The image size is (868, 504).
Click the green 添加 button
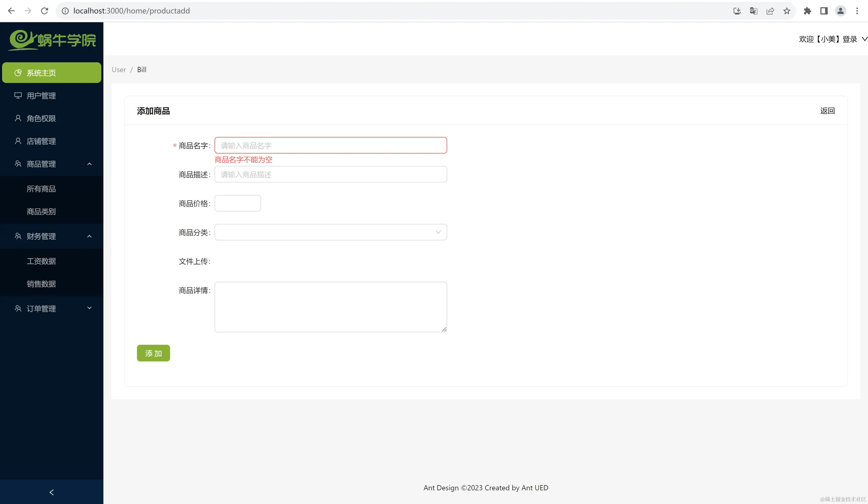tap(153, 353)
